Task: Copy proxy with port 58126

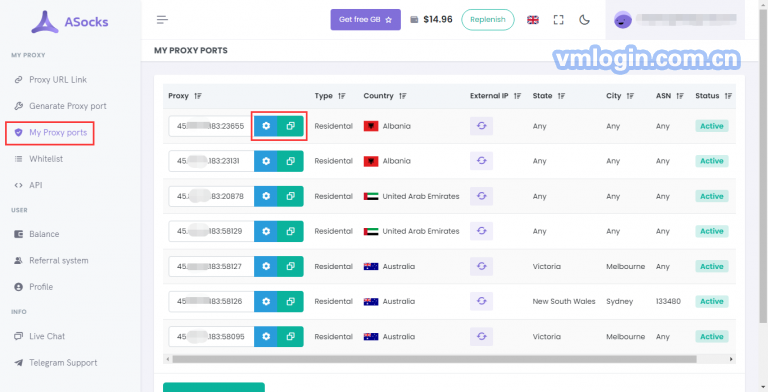Action: pyautogui.click(x=290, y=301)
